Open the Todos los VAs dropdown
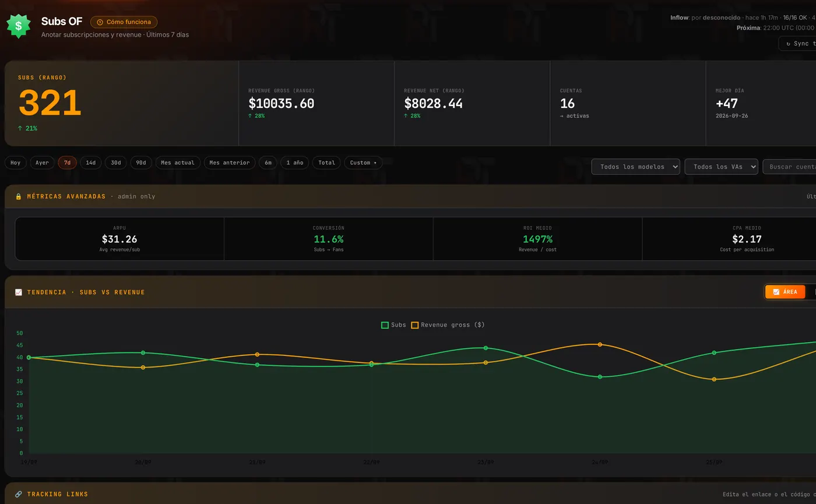The image size is (816, 504). click(x=721, y=167)
